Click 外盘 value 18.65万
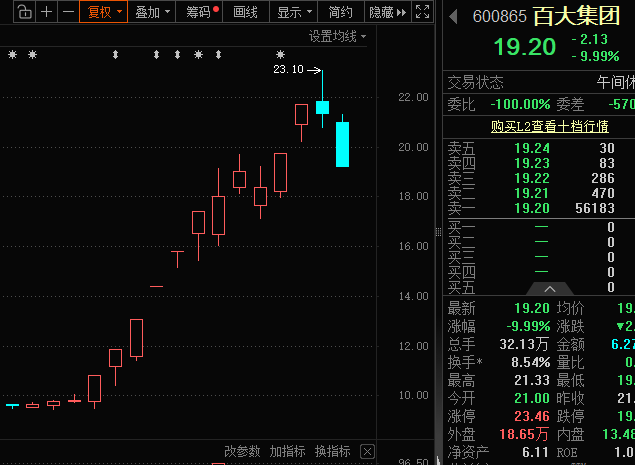Screen dimensions: 635x465 tap(524, 434)
